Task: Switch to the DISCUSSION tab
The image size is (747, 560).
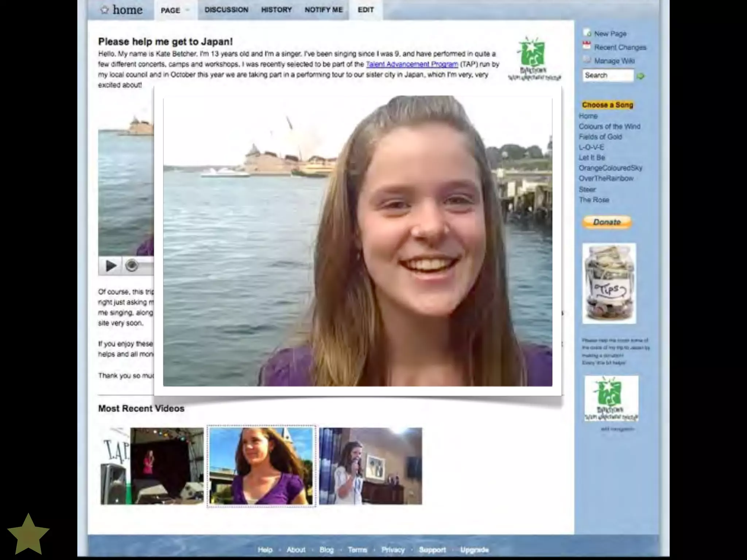Action: [226, 10]
